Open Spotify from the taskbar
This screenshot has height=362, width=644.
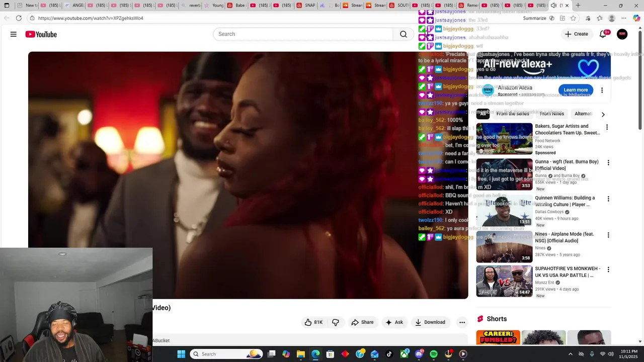(434, 354)
